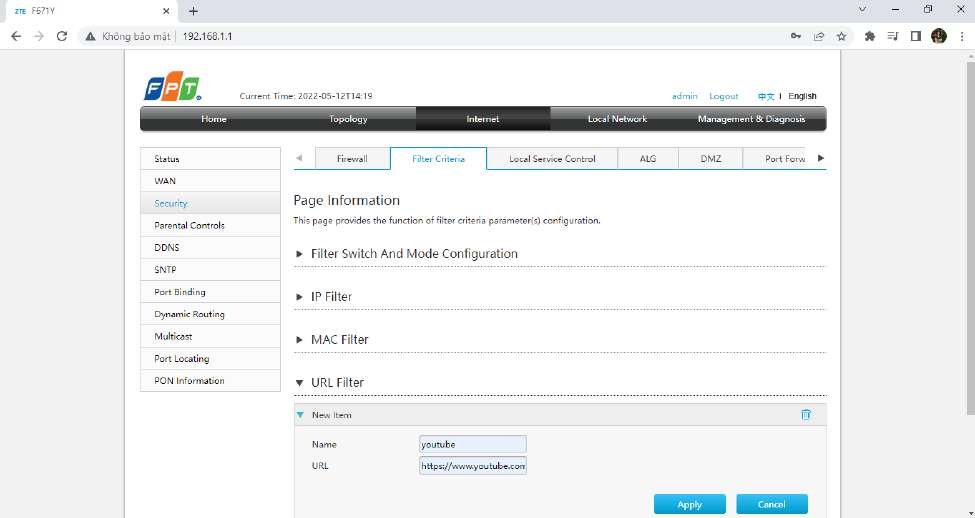
Task: Open Chrome extensions puzzle icon
Action: click(x=870, y=37)
